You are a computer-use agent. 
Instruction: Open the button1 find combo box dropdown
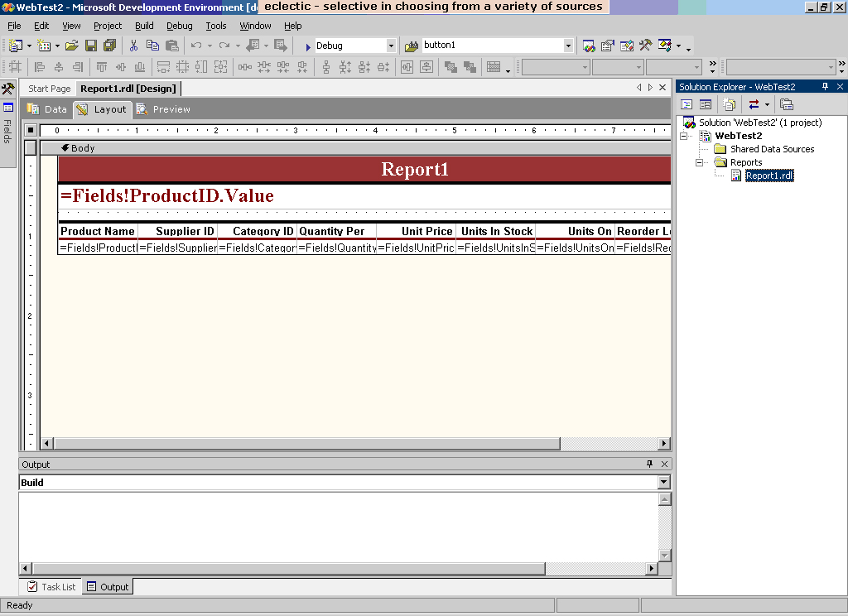click(x=568, y=46)
